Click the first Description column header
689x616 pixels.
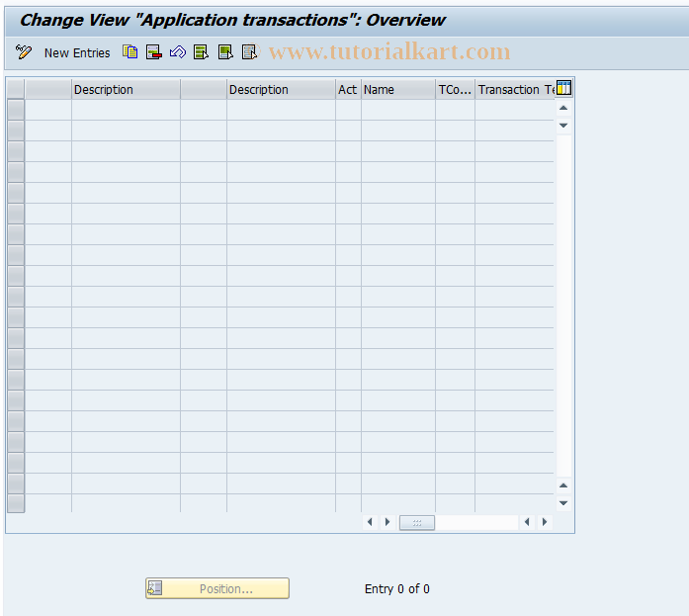126,90
